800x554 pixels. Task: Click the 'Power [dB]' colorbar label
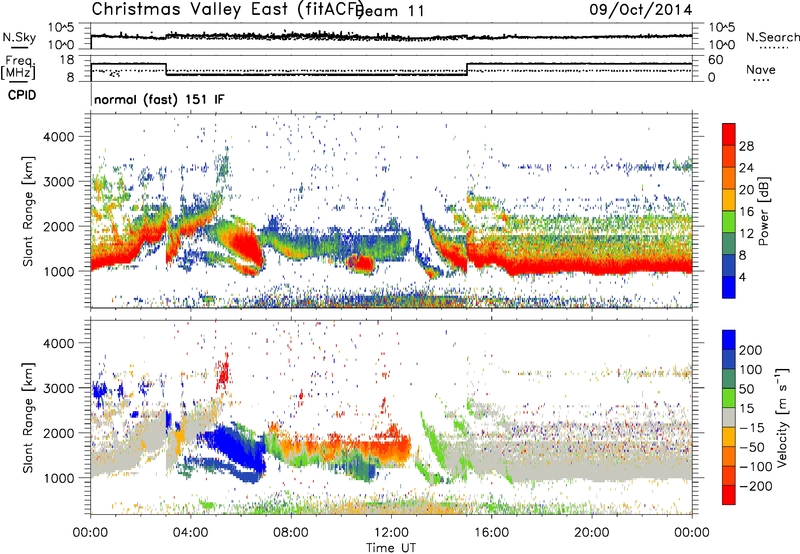click(x=763, y=211)
